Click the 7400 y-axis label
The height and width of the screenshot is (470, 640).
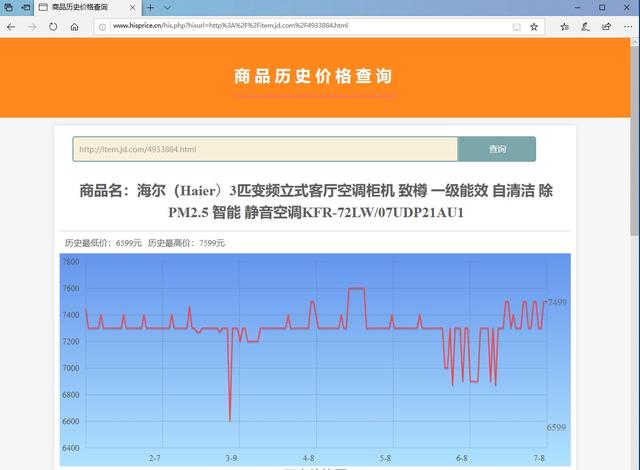(x=71, y=315)
